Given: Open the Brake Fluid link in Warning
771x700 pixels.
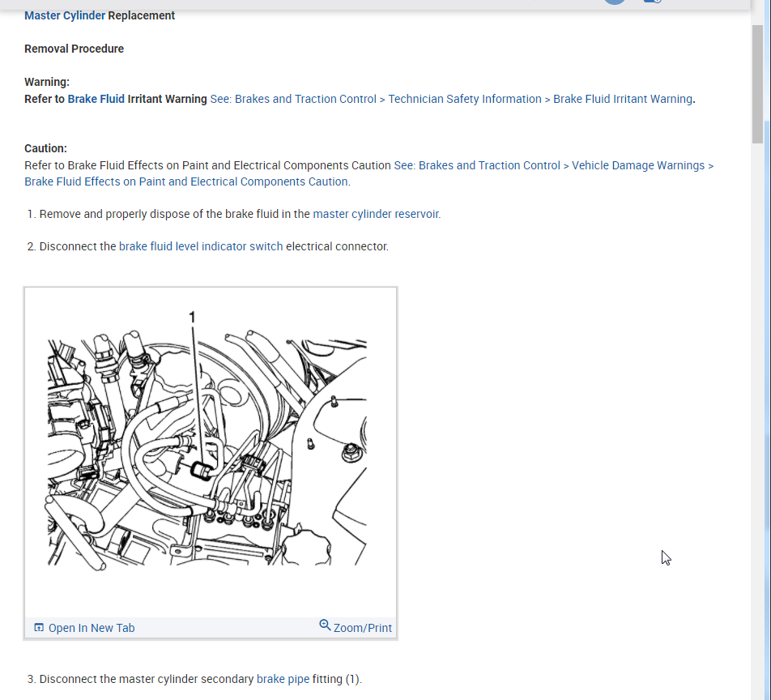Looking at the screenshot, I should 96,99.
